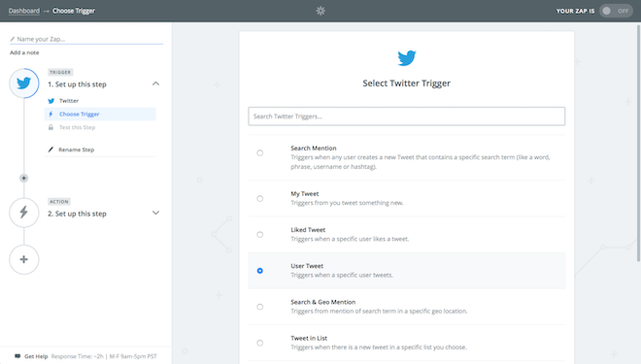
Task: Select the Tweet in List radio button
Action: click(260, 343)
